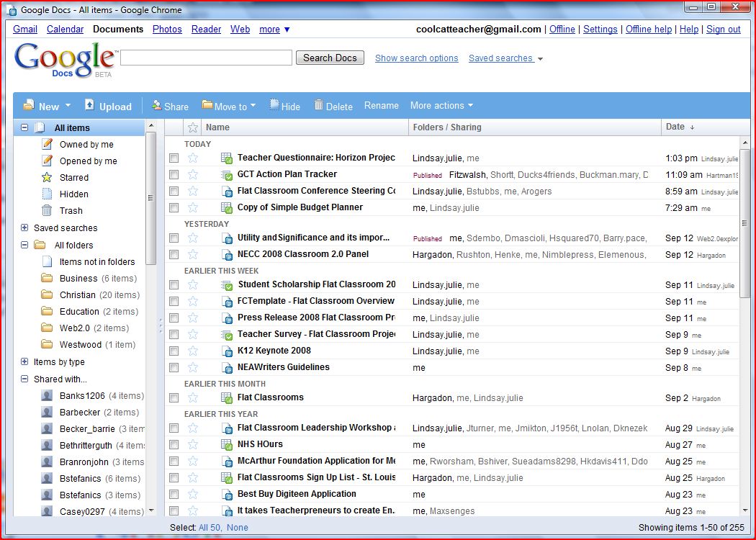The width and height of the screenshot is (756, 540).
Task: Open the Saved searches dropdown at top
Action: coord(541,59)
